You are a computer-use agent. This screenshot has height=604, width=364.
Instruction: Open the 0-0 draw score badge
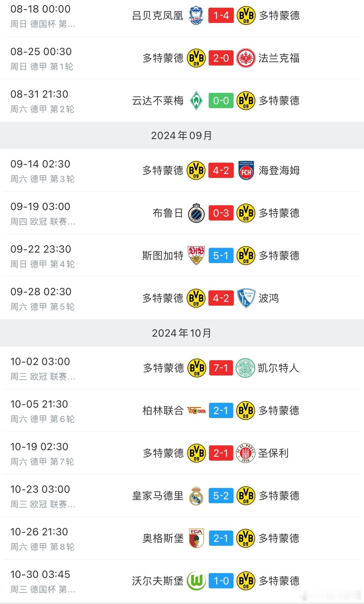coord(221,100)
